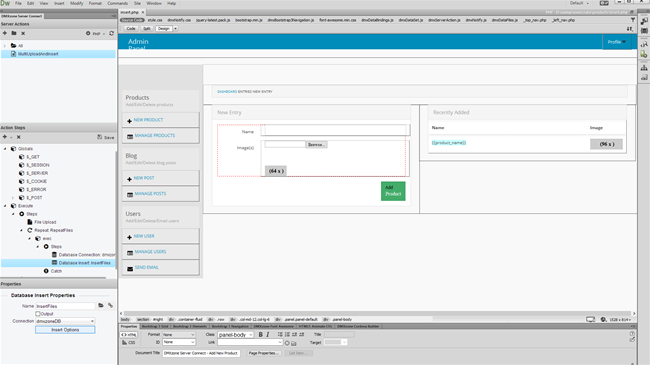Select $_COOKIE in action steps
The width and height of the screenshot is (650, 365).
pyautogui.click(x=36, y=181)
